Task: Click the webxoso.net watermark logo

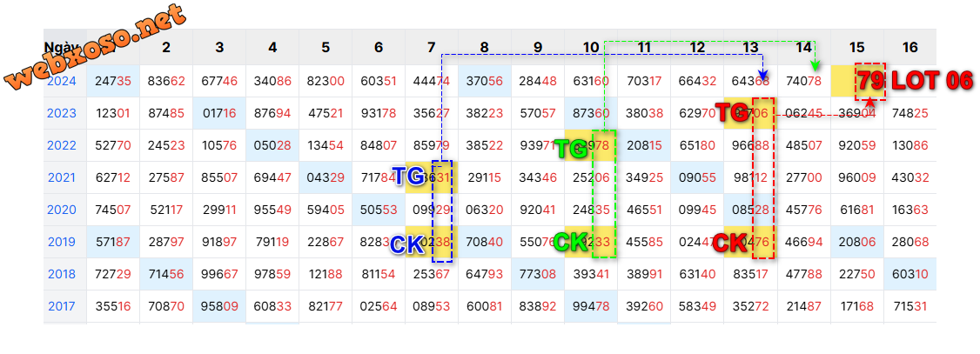Action: click(x=96, y=48)
